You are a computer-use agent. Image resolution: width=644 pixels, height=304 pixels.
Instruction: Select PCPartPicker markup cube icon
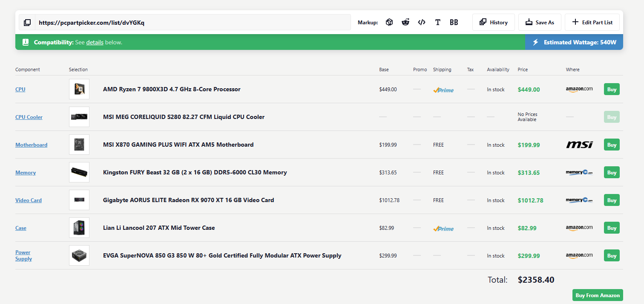pyautogui.click(x=389, y=22)
